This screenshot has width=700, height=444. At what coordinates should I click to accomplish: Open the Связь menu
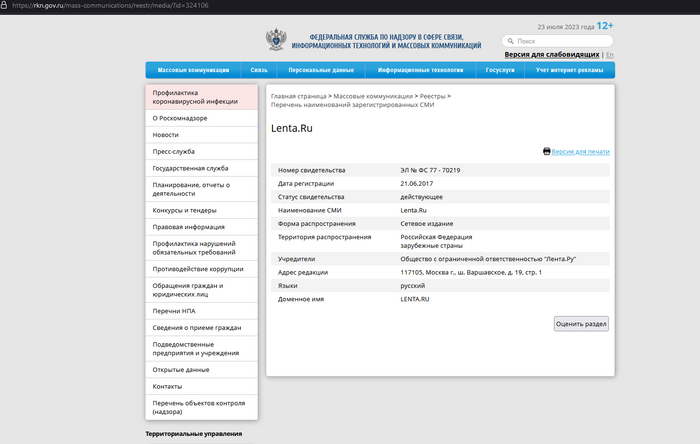[259, 70]
